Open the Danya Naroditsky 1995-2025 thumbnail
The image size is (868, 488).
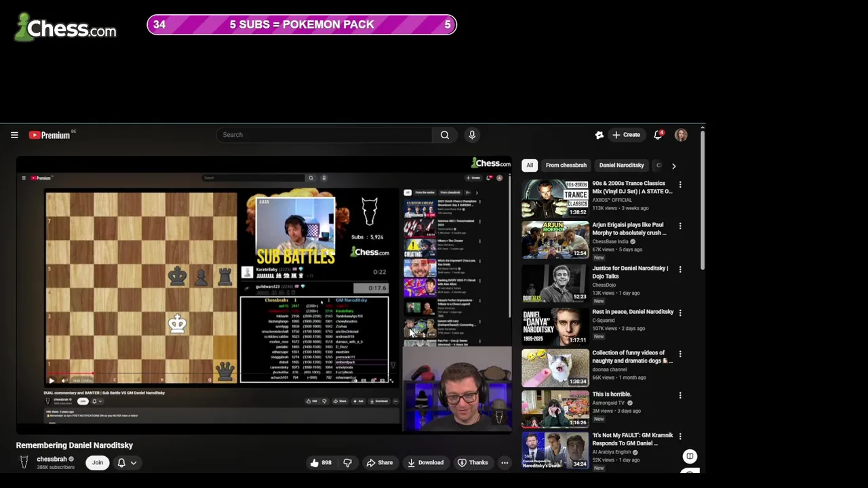[x=555, y=327]
